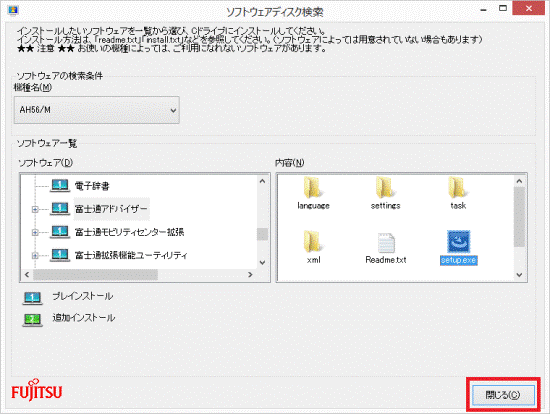The width and height of the screenshot is (550, 414).
Task: Click the setup.exe file name label
Action: click(458, 260)
